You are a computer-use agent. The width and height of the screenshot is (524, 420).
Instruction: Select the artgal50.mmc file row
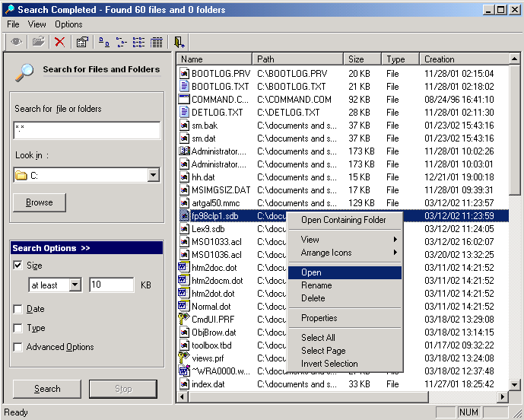(x=344, y=203)
